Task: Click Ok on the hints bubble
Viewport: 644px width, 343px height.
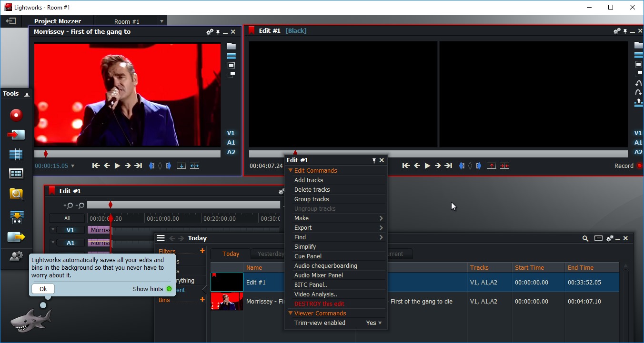Action: tap(43, 289)
